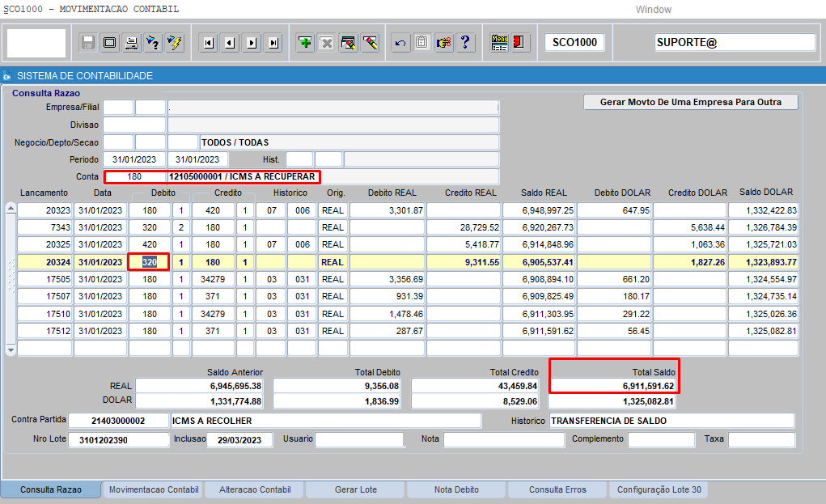Open the Nota Debito tab
826x504 pixels.
456,489
